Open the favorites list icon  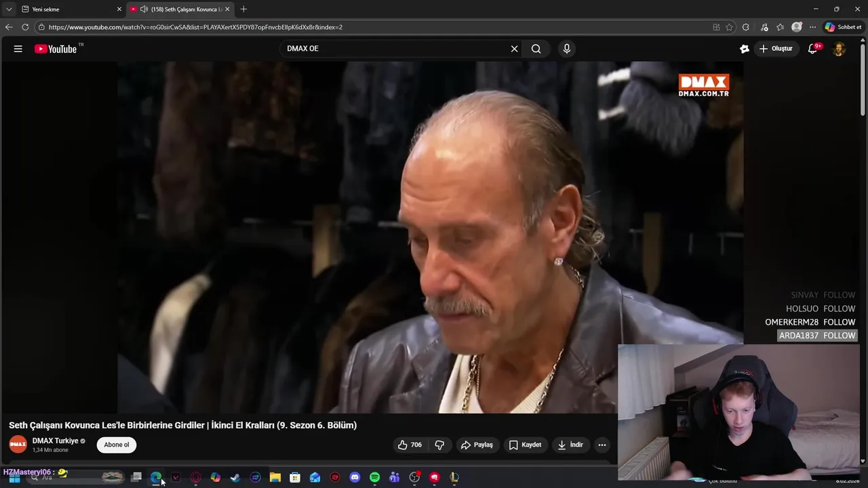click(781, 27)
